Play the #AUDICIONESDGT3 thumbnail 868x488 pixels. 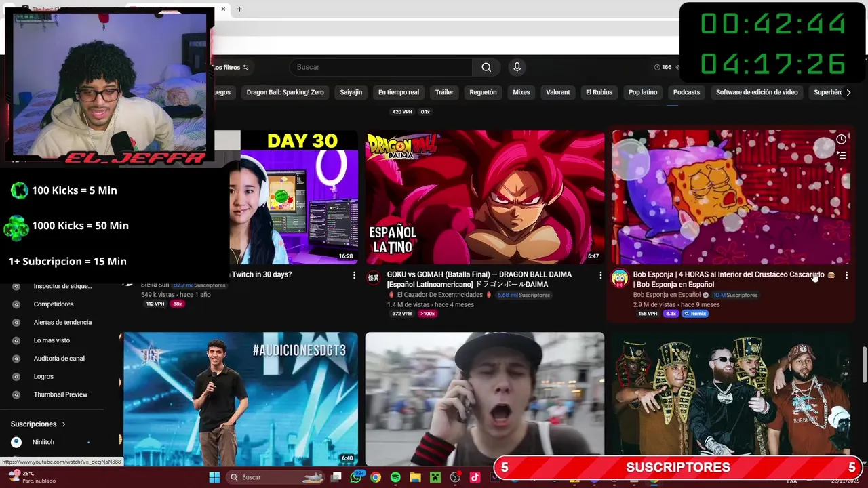click(x=241, y=399)
